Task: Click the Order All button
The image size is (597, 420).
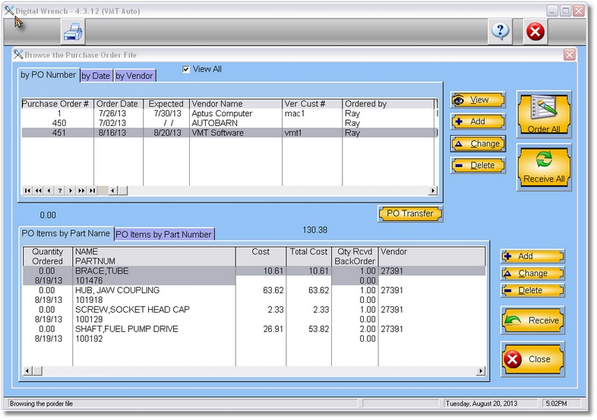Action: click(544, 114)
